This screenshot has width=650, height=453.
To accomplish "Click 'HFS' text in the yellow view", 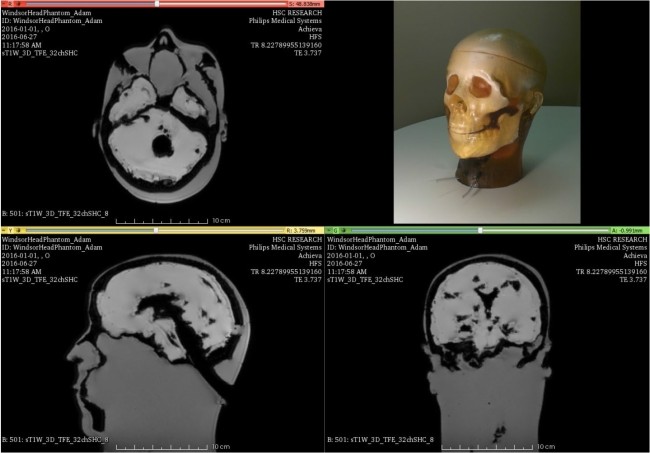I will tap(315, 264).
